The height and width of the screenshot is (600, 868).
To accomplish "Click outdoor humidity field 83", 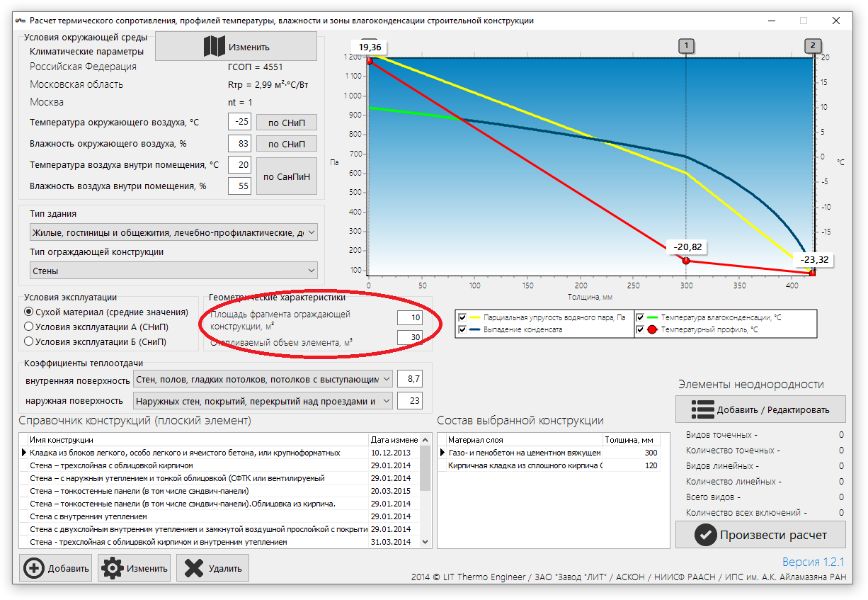I will pyautogui.click(x=239, y=144).
